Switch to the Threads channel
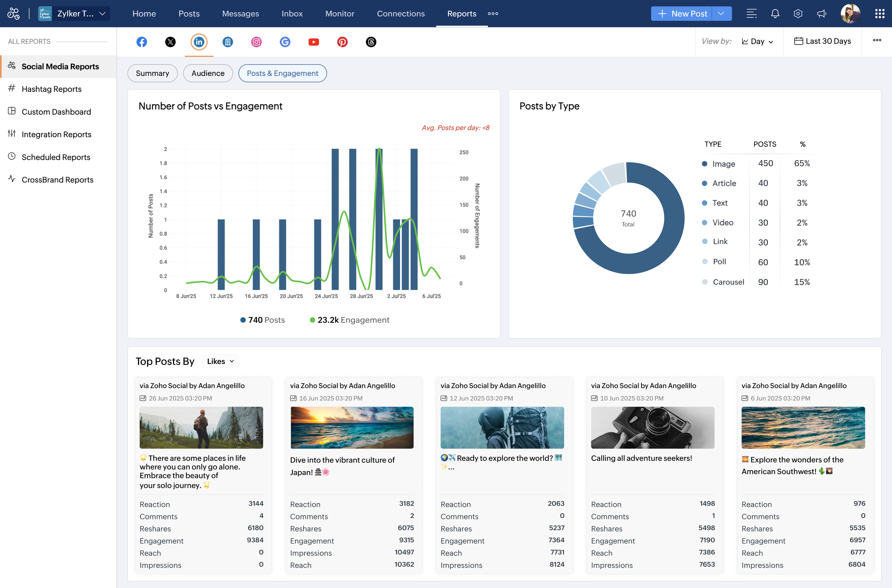The image size is (892, 588). tap(371, 42)
